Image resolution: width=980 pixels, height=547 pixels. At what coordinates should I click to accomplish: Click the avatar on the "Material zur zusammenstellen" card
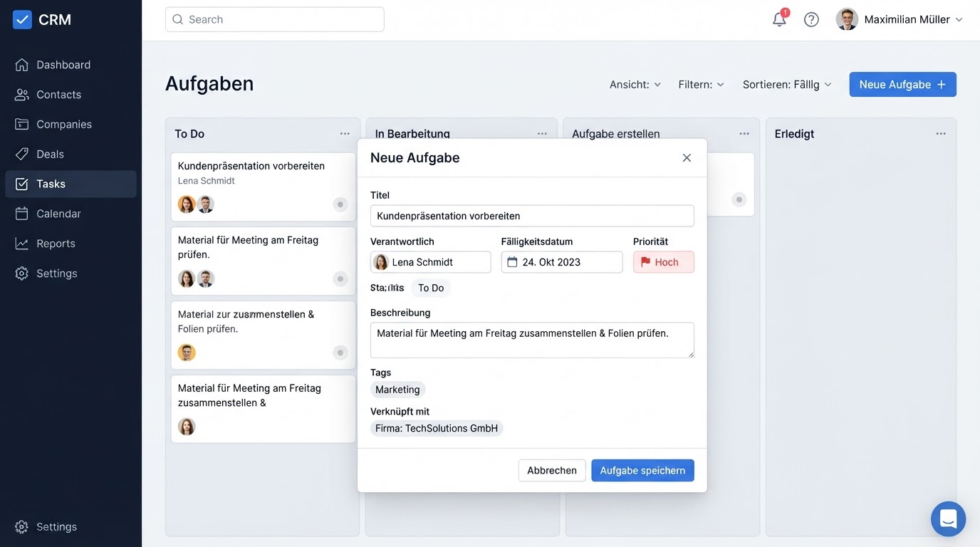[x=187, y=353]
